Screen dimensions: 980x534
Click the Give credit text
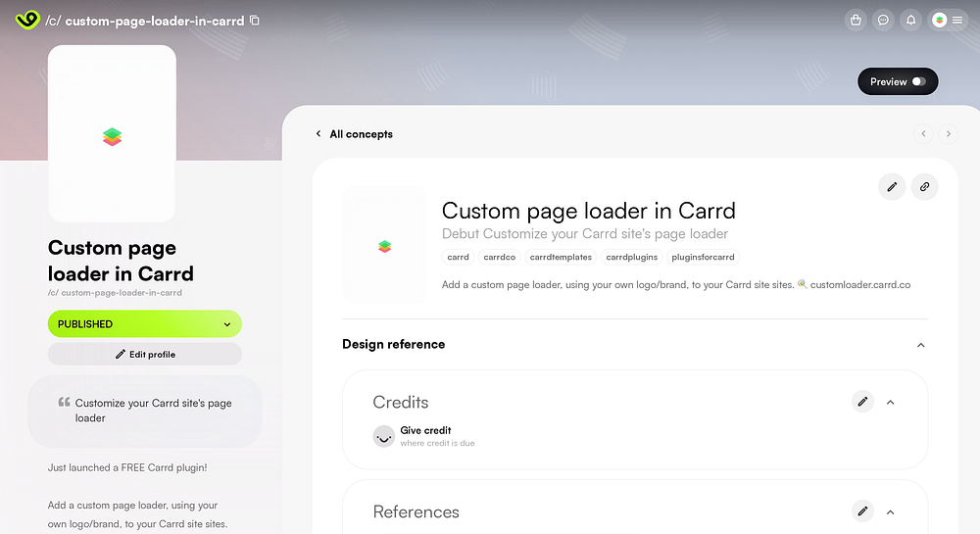[x=425, y=430]
